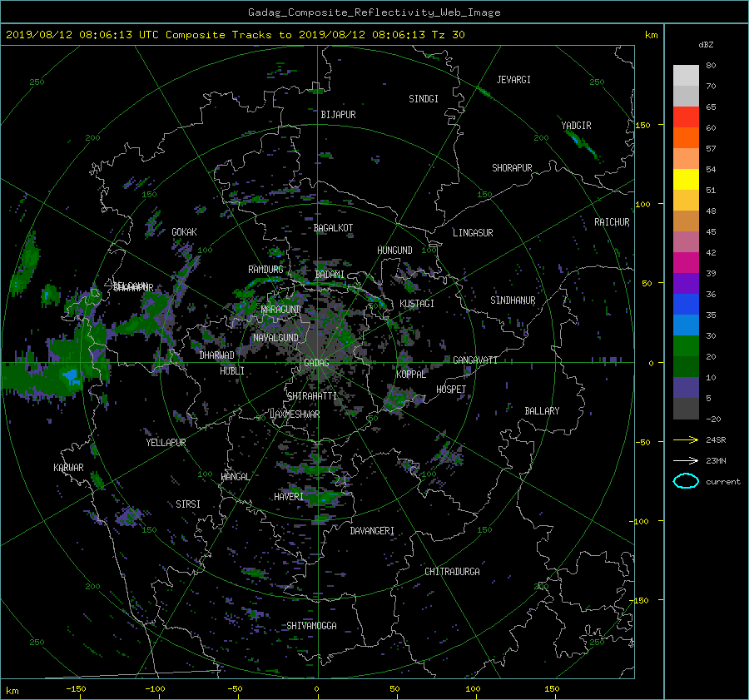This screenshot has width=749, height=700.
Task: Click the NAVALGUND city label
Action: click(x=275, y=337)
